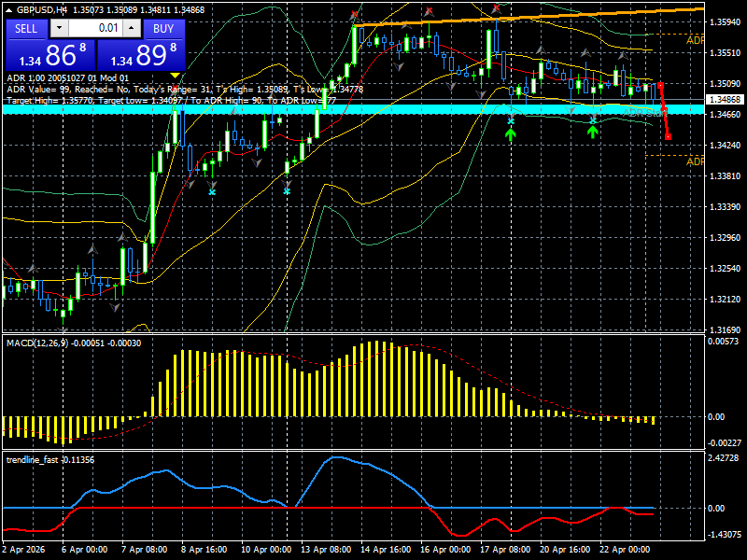Click the SELL button in one-click trading panel
This screenshot has height=560, width=747.
26,29
